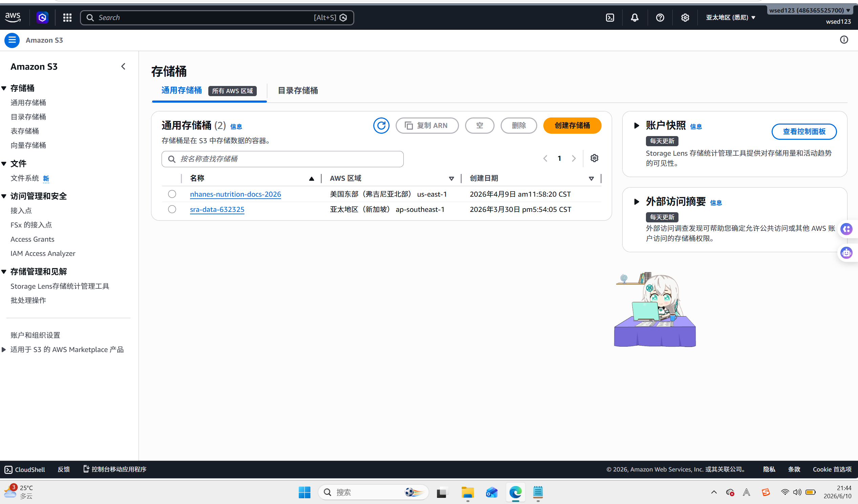Switch to Microsoft Edge in taskbar

pyautogui.click(x=516, y=492)
